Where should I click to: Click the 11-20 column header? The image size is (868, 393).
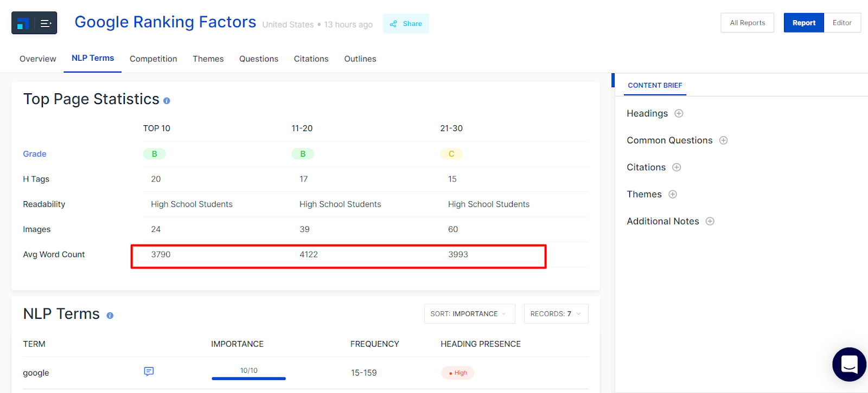[302, 128]
